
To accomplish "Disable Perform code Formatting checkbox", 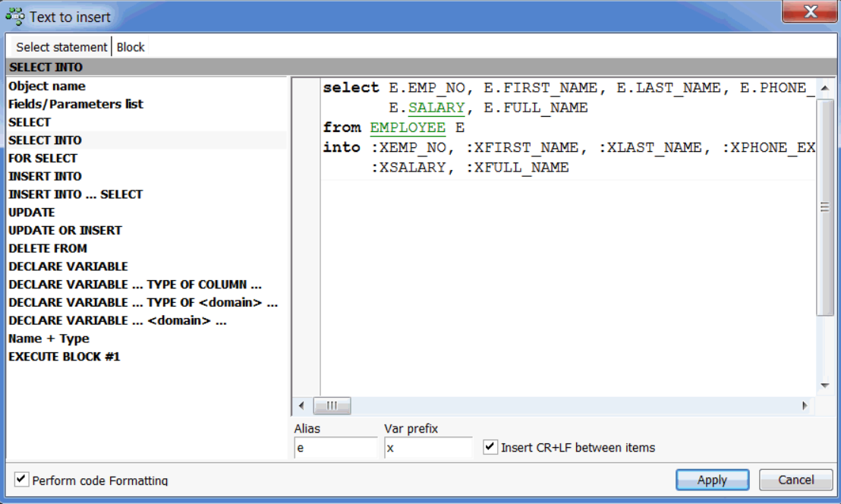I will (x=22, y=480).
